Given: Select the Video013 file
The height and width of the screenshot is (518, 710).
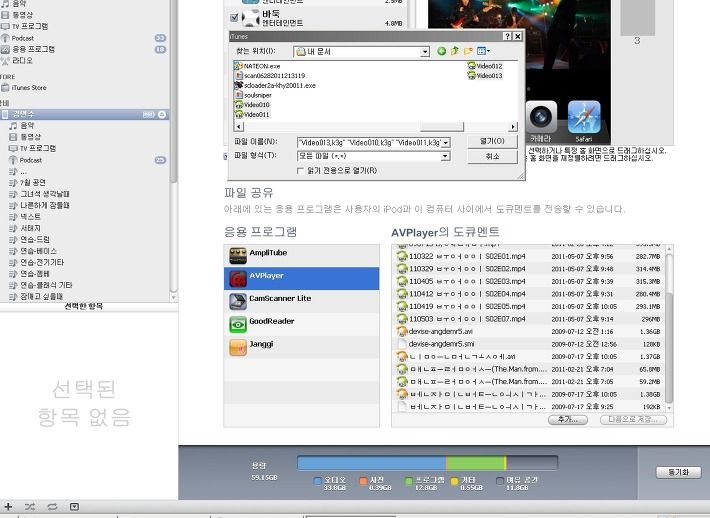Looking at the screenshot, I should click(485, 76).
